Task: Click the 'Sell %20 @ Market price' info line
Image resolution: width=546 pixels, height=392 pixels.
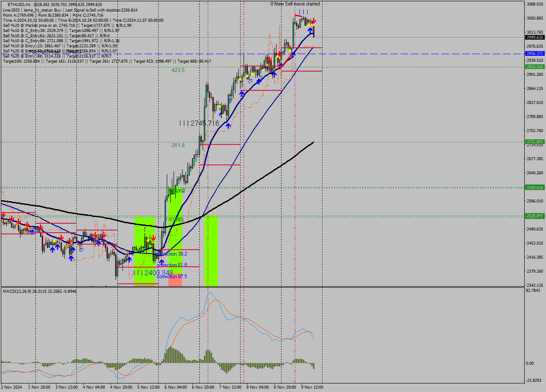Action: (x=67, y=25)
